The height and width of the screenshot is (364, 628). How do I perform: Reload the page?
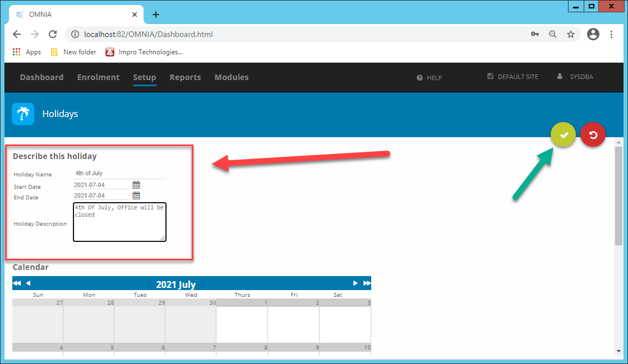pos(53,34)
